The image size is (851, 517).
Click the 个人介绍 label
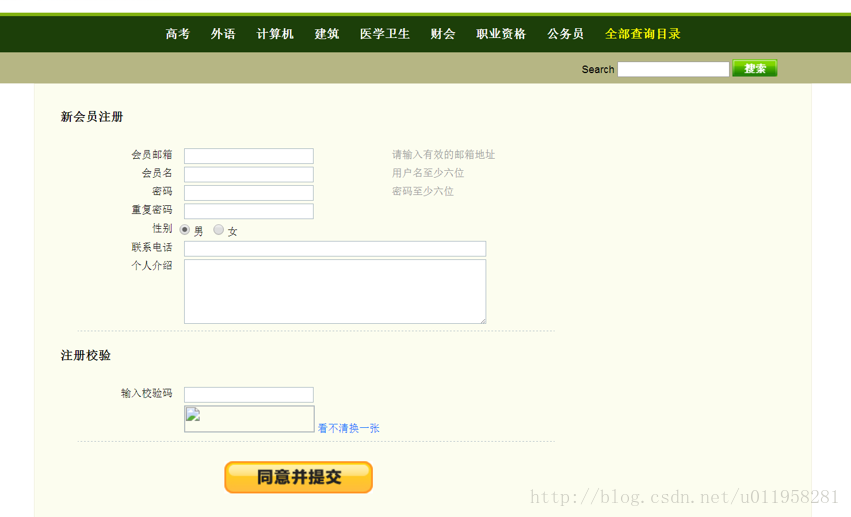(x=152, y=266)
